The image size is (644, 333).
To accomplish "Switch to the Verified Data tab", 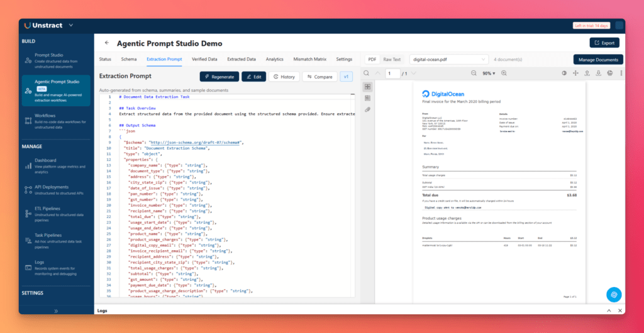I will (x=204, y=59).
